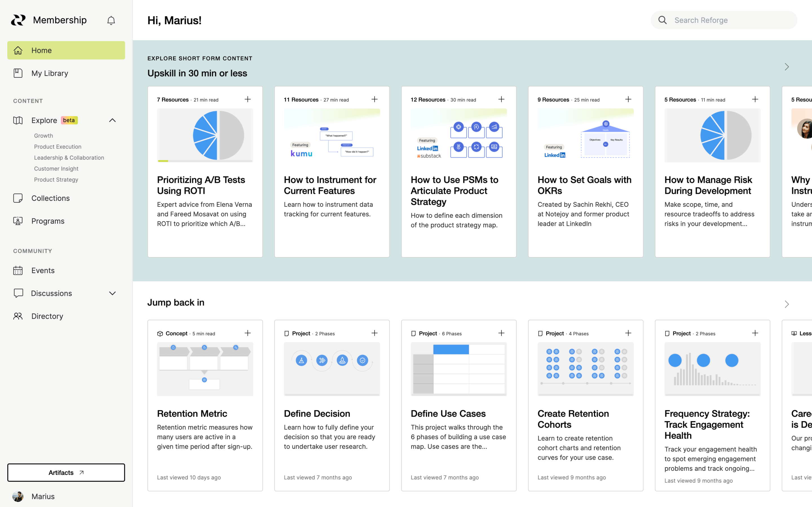Add Retention Metric concept with plus icon
This screenshot has height=507, width=812.
[248, 333]
